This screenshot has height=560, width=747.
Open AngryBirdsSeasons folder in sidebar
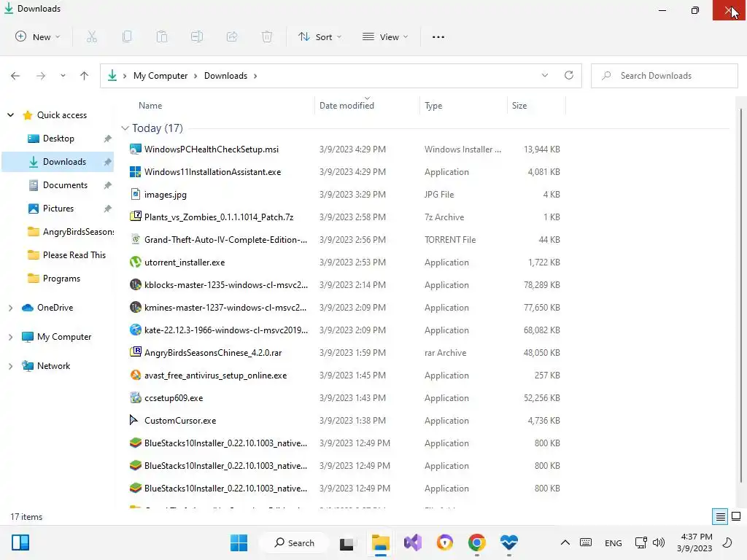click(x=78, y=231)
